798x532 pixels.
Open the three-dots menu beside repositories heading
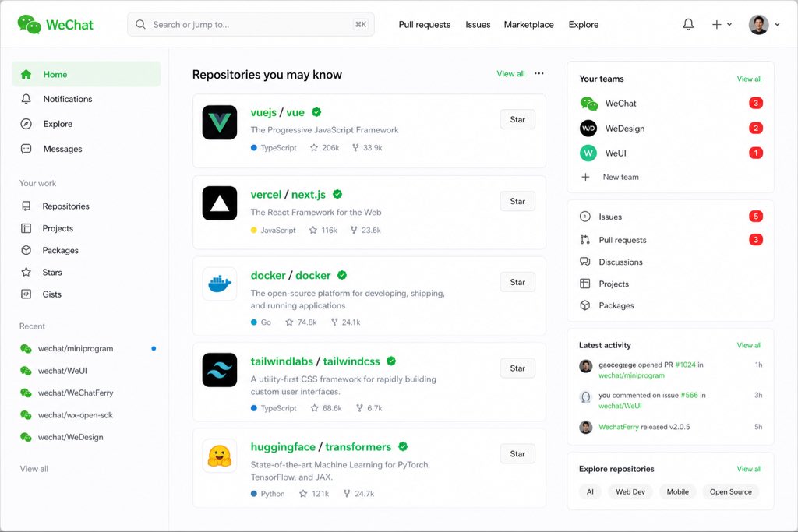point(539,73)
